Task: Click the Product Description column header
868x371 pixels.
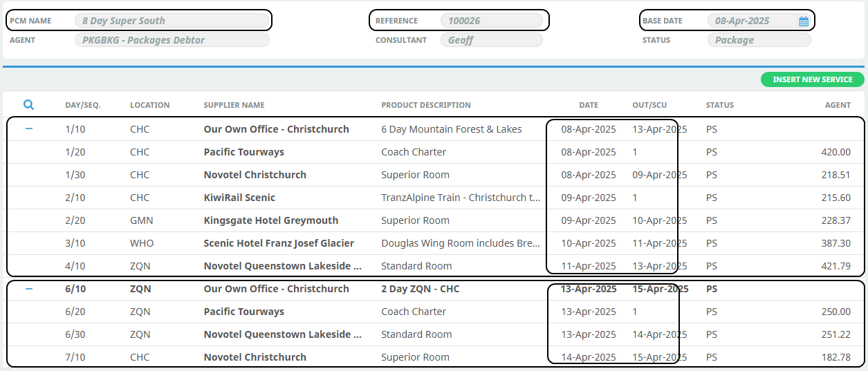Action: tap(425, 105)
